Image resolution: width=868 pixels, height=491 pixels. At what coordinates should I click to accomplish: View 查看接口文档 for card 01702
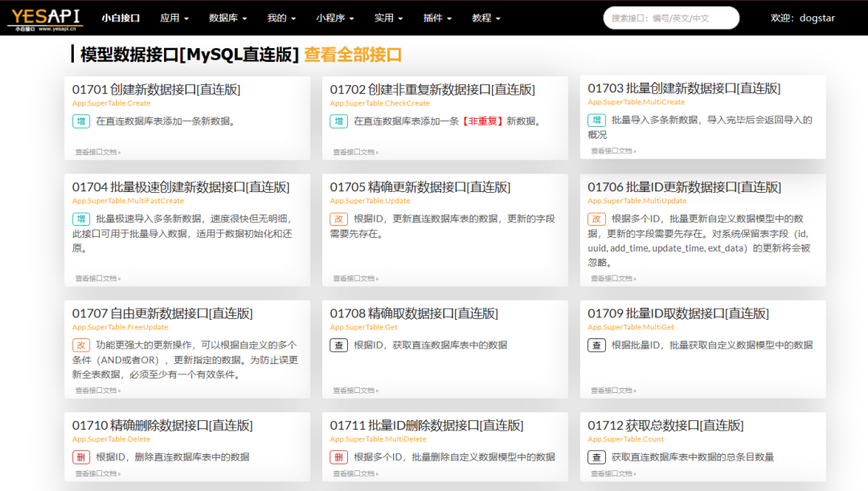pyautogui.click(x=355, y=152)
